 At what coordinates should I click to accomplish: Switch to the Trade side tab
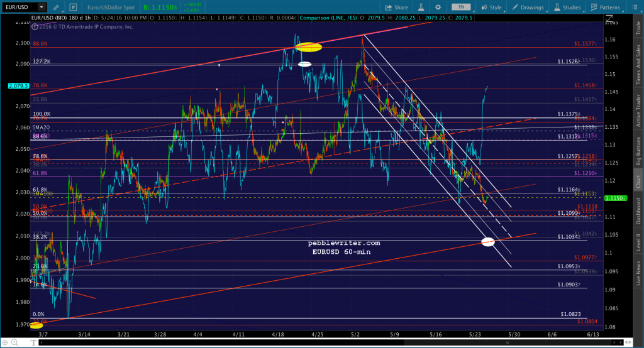[x=638, y=28]
